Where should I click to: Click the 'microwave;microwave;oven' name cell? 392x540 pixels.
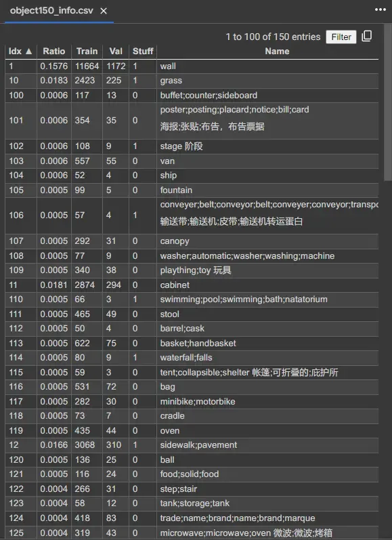coord(267,533)
